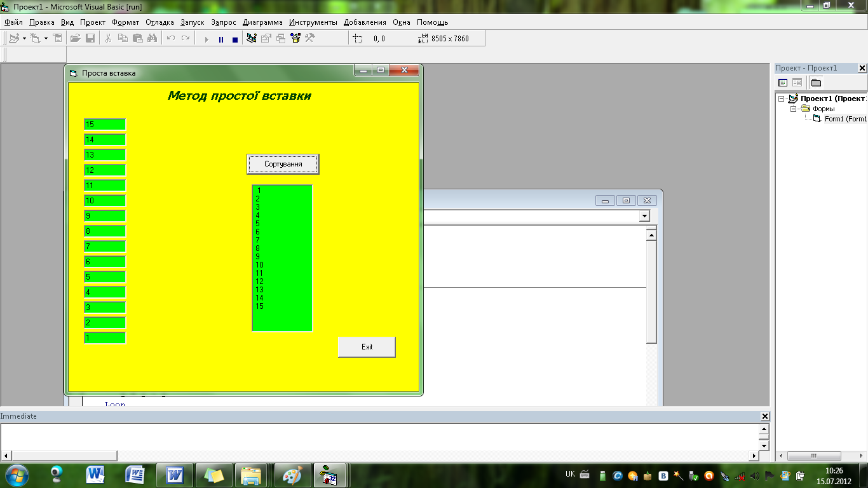Click the Redo toolbar arrow
This screenshot has height=488, width=868.
tap(185, 38)
